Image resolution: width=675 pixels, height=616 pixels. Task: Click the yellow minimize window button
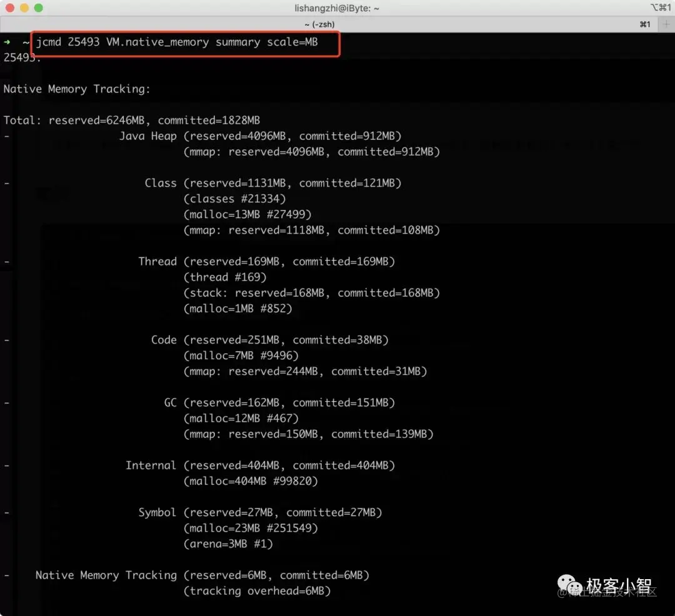pyautogui.click(x=24, y=7)
